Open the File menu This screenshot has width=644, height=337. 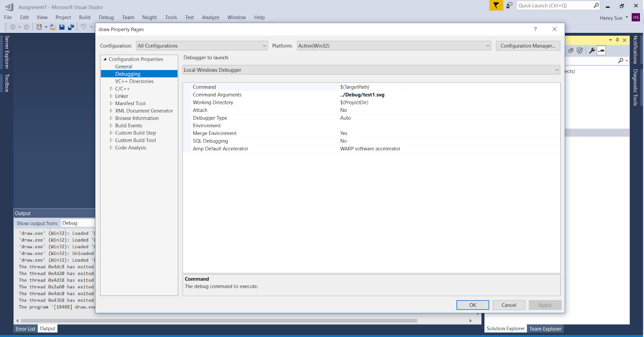pyautogui.click(x=8, y=17)
